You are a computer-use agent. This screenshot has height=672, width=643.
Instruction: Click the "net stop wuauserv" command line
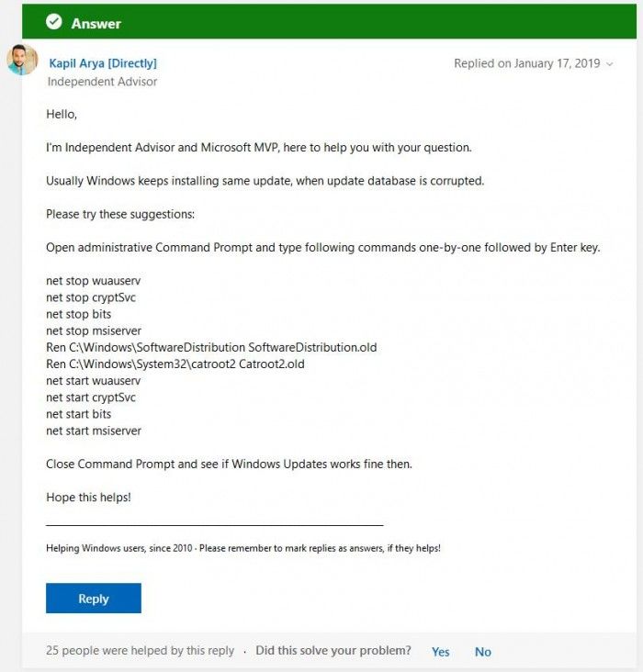tap(94, 281)
